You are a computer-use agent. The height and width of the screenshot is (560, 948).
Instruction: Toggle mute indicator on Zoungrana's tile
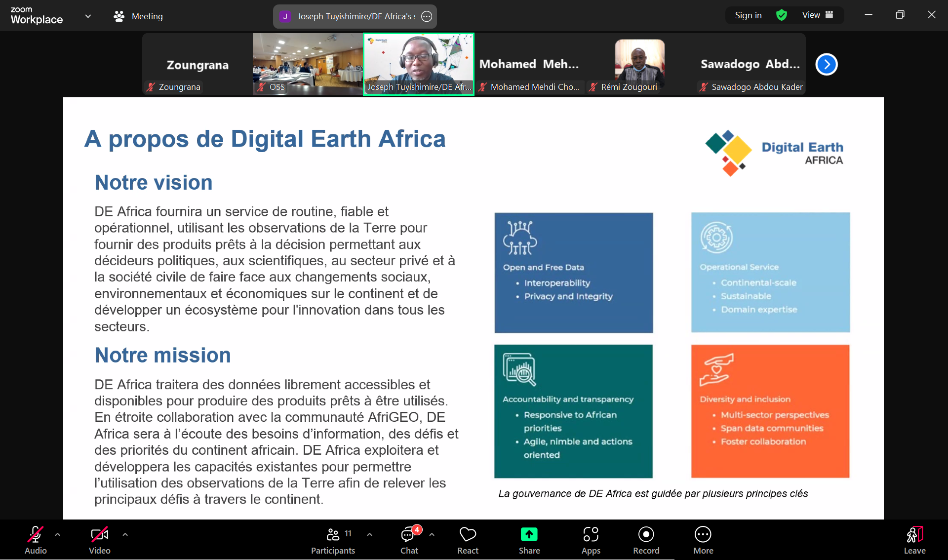point(150,87)
